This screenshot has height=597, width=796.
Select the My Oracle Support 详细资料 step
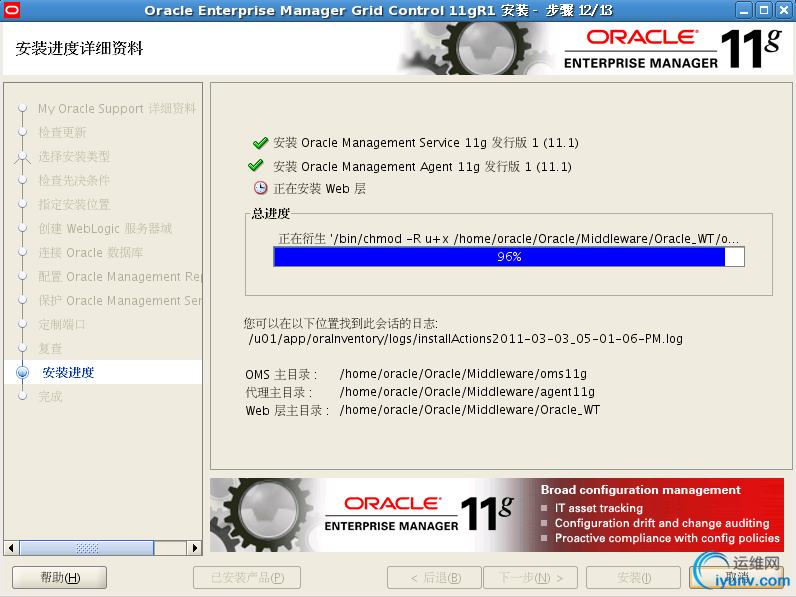(x=117, y=108)
